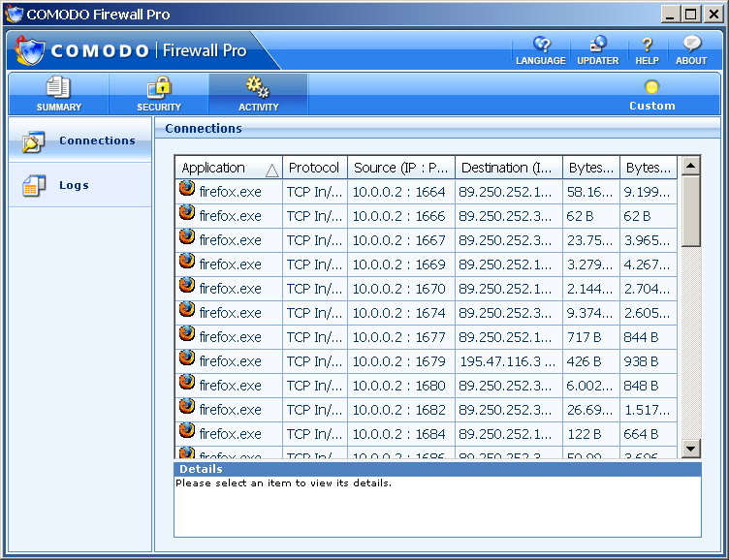Select the 122 B bytes cell

(591, 434)
